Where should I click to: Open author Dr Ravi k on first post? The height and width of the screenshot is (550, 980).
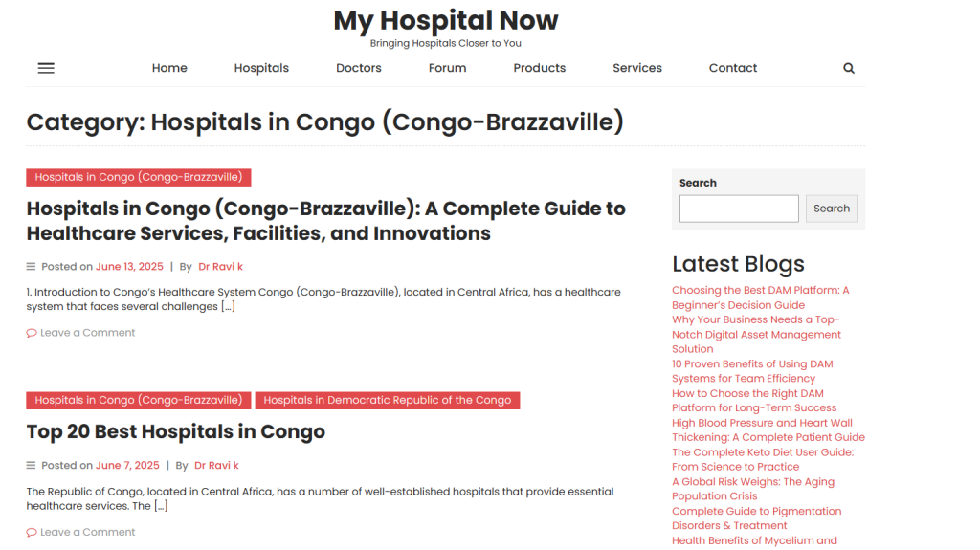click(220, 267)
